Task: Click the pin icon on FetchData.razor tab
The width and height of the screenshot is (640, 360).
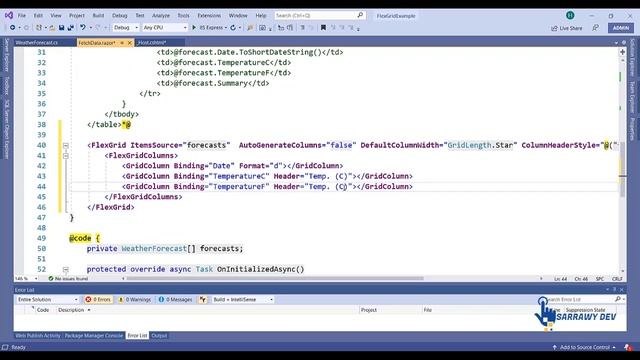Action: click(122, 42)
